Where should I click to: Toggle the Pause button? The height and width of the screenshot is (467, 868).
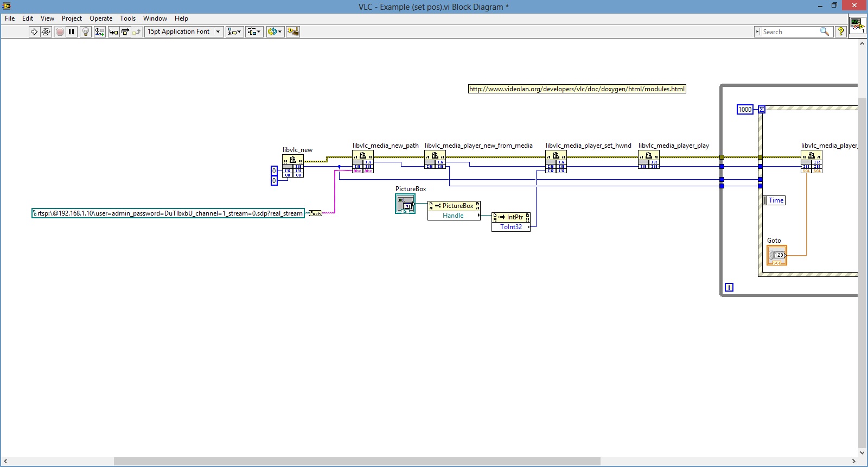tap(72, 31)
